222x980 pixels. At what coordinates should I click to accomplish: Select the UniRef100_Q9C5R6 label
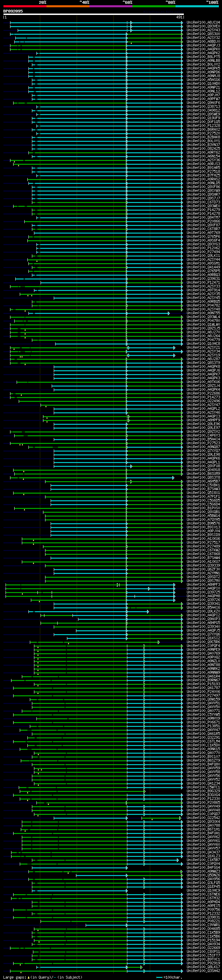(203, 642)
